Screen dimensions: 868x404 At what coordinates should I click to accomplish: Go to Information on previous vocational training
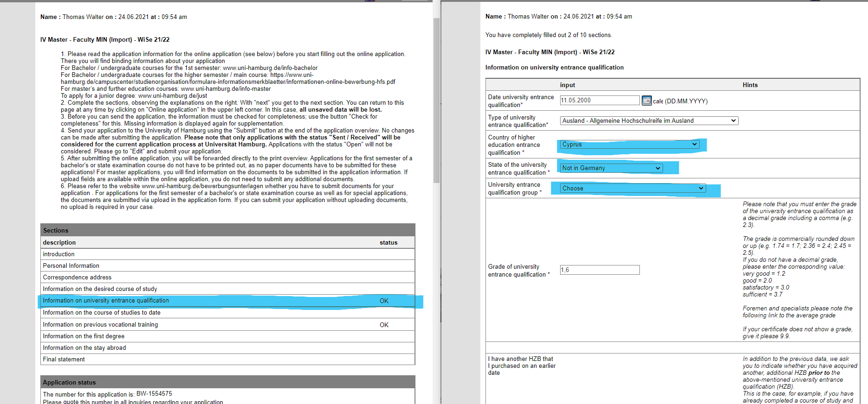100,325
